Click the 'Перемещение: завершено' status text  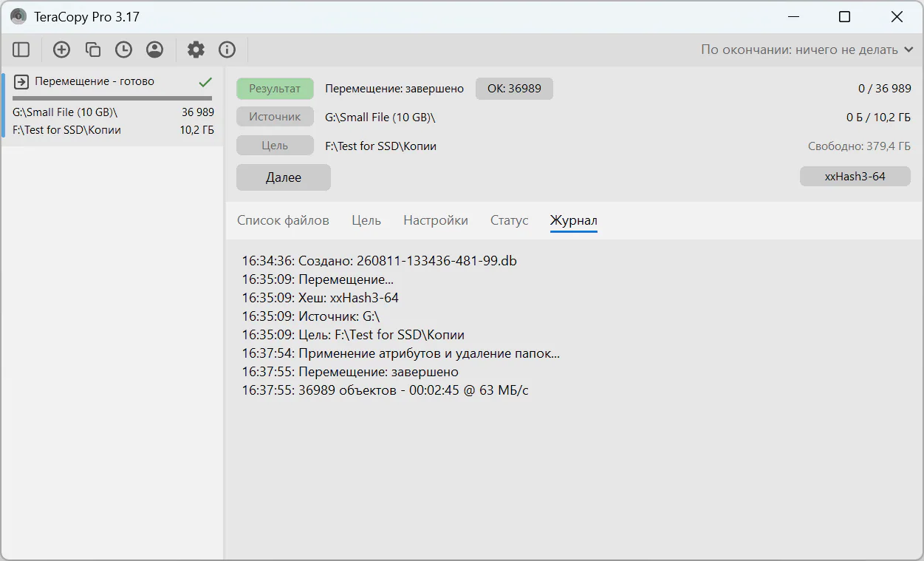coord(394,89)
